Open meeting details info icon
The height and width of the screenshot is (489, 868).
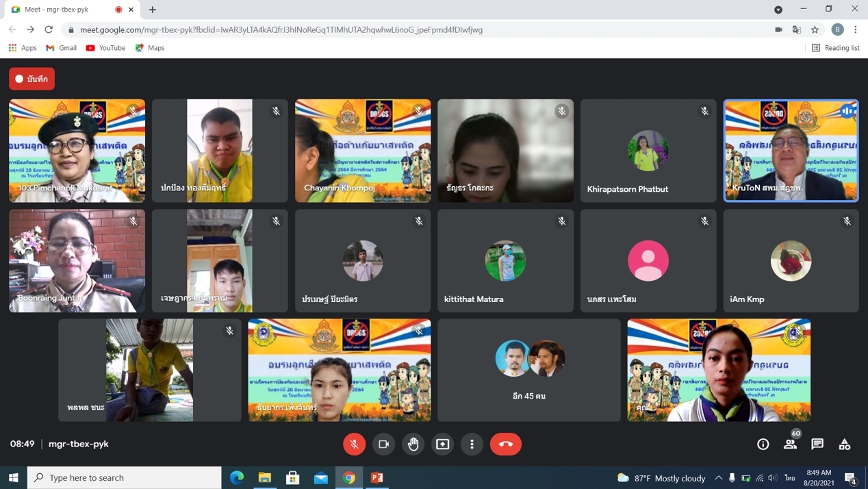click(x=763, y=444)
